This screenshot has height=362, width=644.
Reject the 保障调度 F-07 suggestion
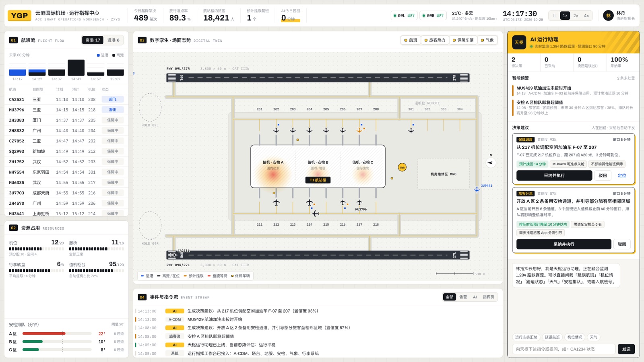pyautogui.click(x=603, y=175)
